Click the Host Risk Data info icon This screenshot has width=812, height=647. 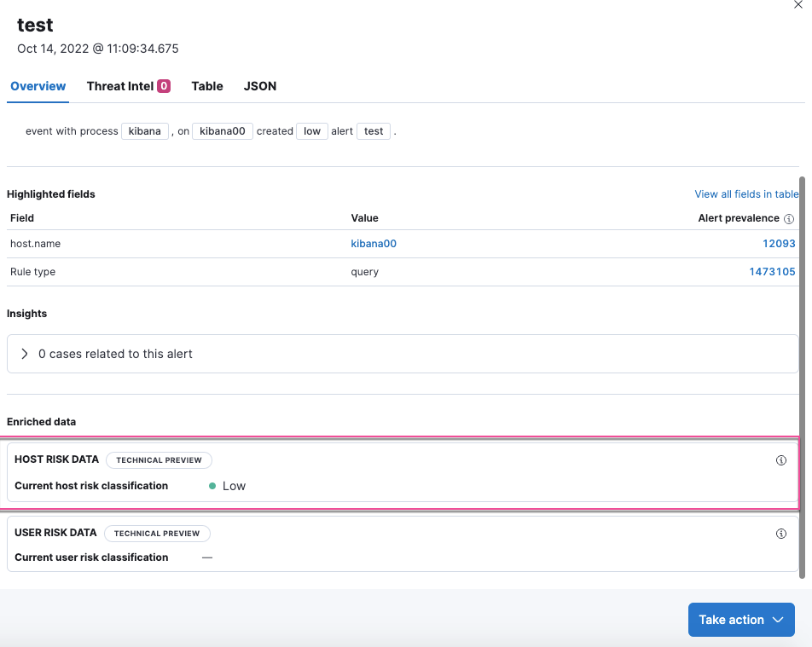tap(780, 459)
